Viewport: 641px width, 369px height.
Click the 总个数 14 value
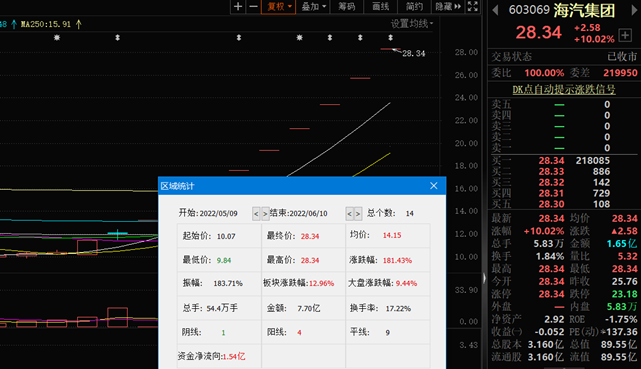(410, 213)
